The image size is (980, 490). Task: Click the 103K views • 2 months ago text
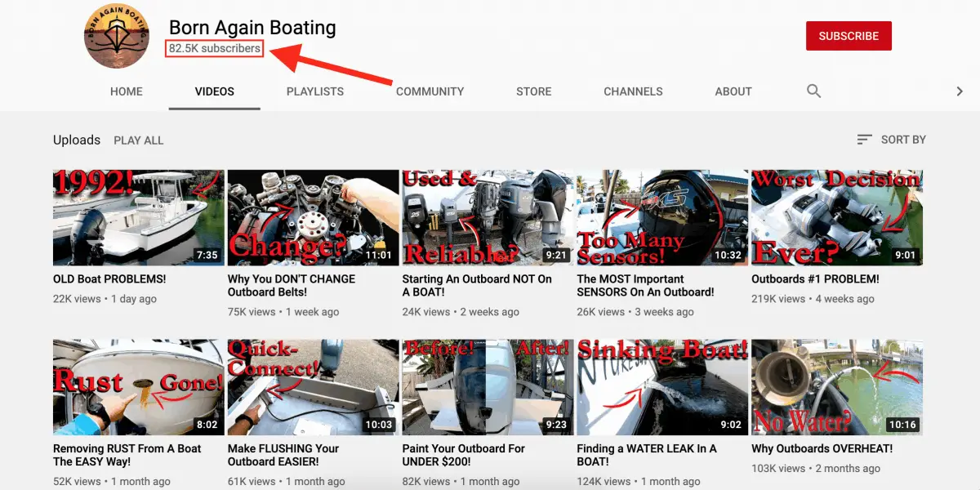[x=817, y=469]
